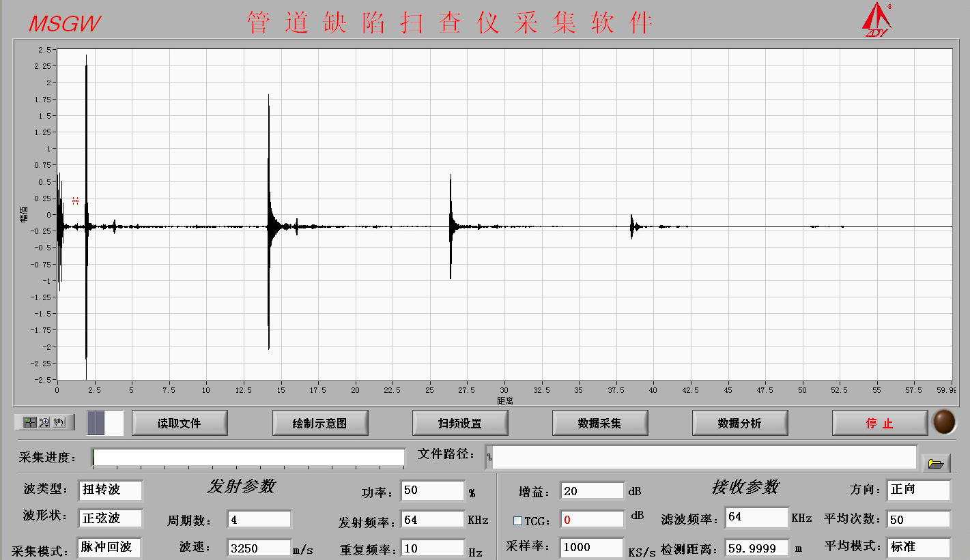The image size is (970, 560).
Task: Click the 检测距离 field showing 59.9999
Action: (x=756, y=547)
